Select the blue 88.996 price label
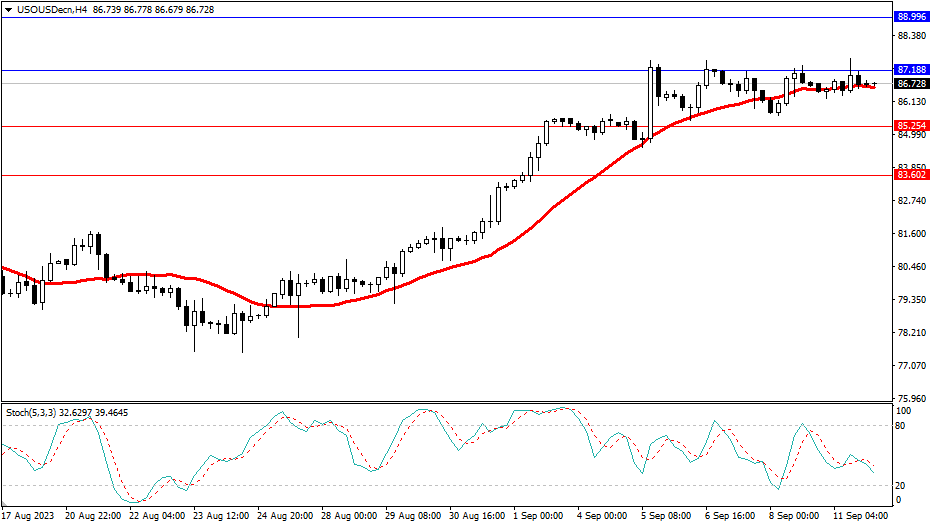The image size is (933, 526). pyautogui.click(x=911, y=17)
